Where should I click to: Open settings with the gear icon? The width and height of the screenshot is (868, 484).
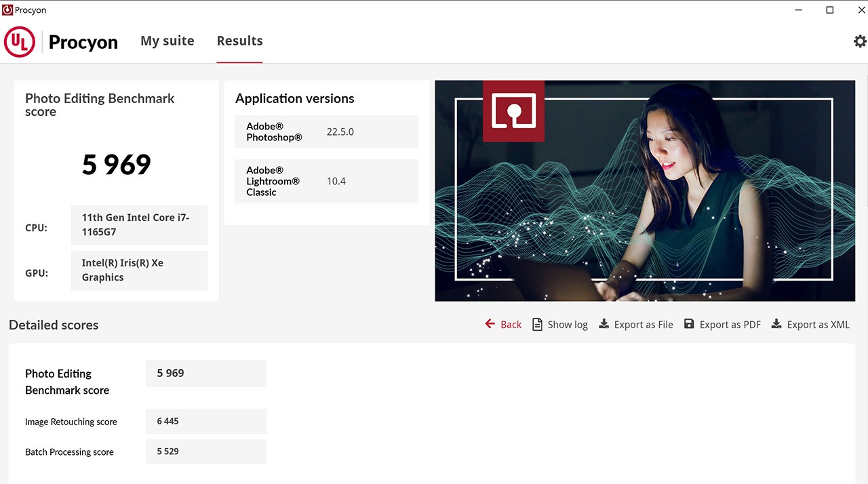[x=859, y=41]
